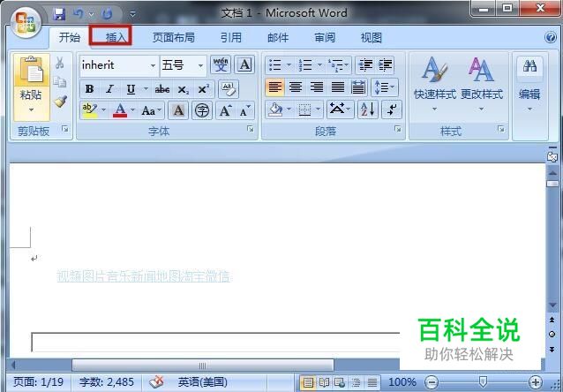Image resolution: width=563 pixels, height=392 pixels.
Task: Switch to 视图 tab
Action: pos(372,37)
